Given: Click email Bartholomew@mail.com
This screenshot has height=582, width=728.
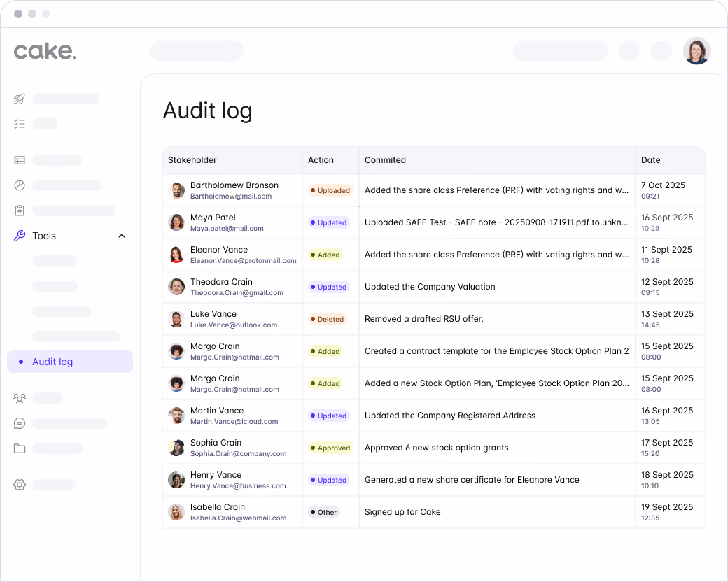Looking at the screenshot, I should coord(231,197).
